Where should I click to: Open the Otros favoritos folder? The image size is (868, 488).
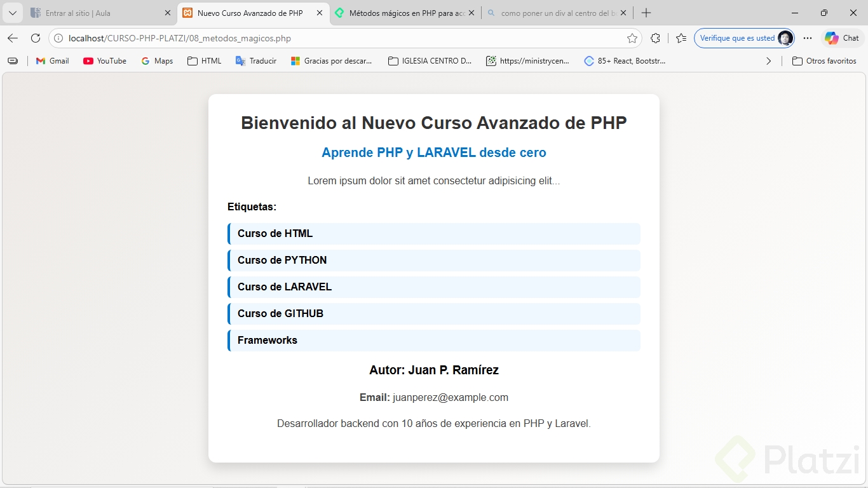pyautogui.click(x=824, y=61)
